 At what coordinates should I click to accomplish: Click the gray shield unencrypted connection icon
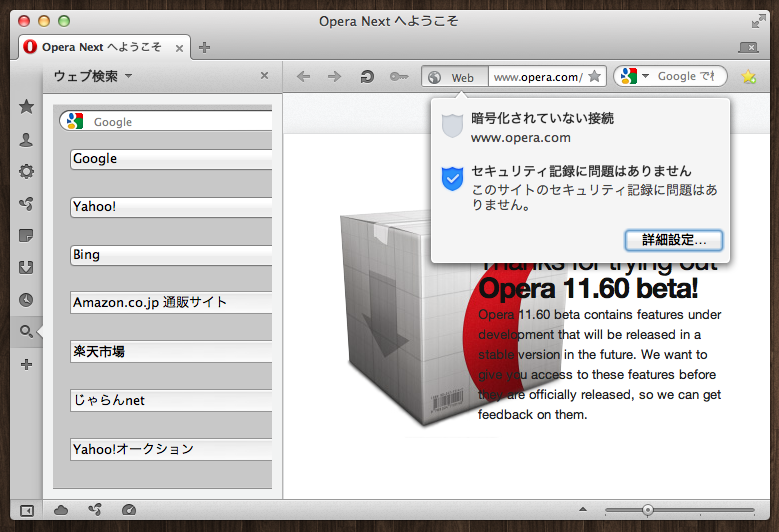coord(452,125)
